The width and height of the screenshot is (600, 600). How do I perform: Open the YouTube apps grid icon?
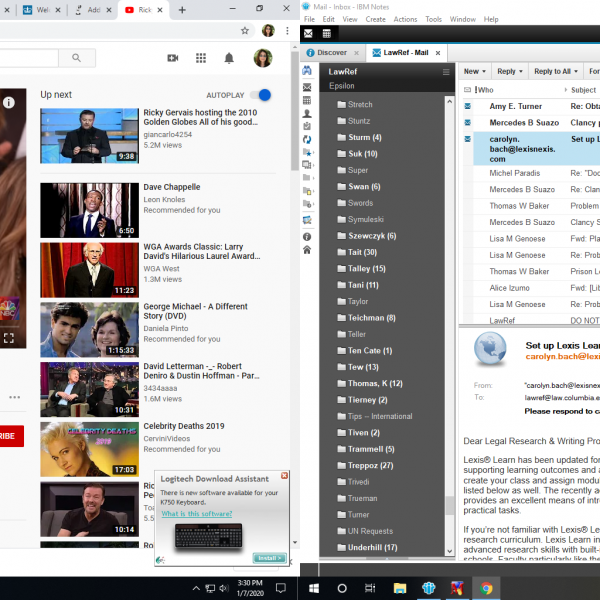(201, 58)
